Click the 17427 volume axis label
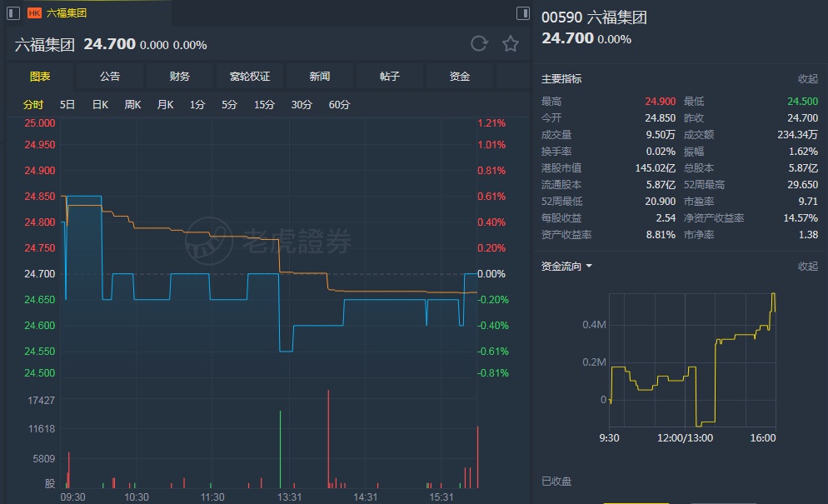 pyautogui.click(x=41, y=401)
